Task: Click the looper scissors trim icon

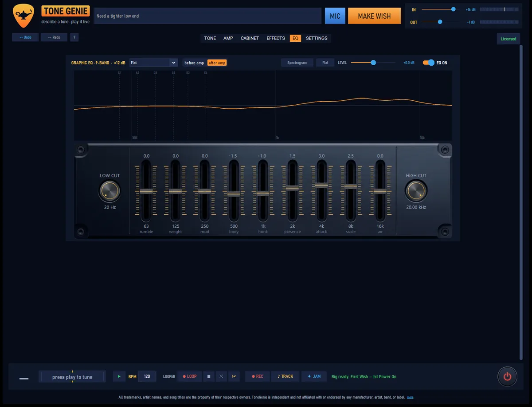Action: click(234, 376)
